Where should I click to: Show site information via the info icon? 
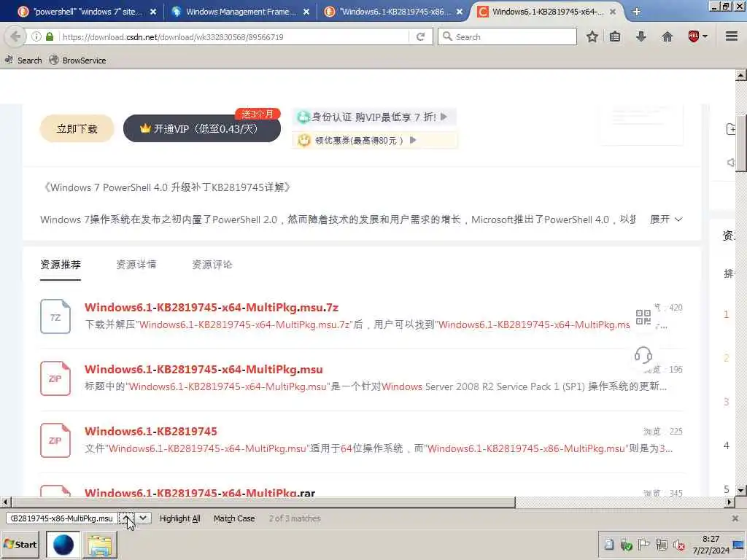[x=36, y=36]
